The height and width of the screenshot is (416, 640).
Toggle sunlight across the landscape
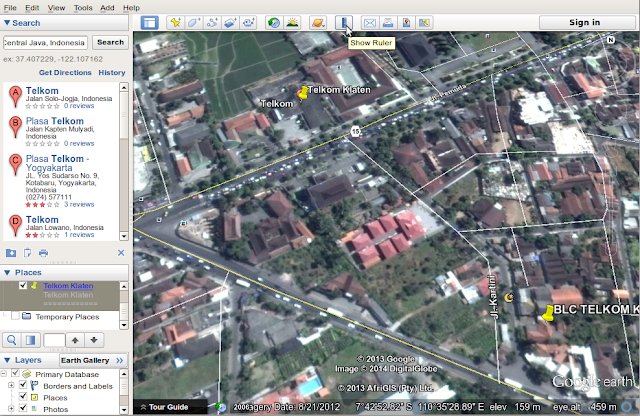click(292, 23)
